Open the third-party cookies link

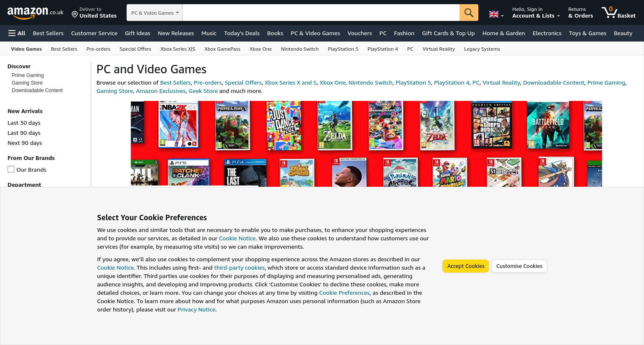(239, 268)
